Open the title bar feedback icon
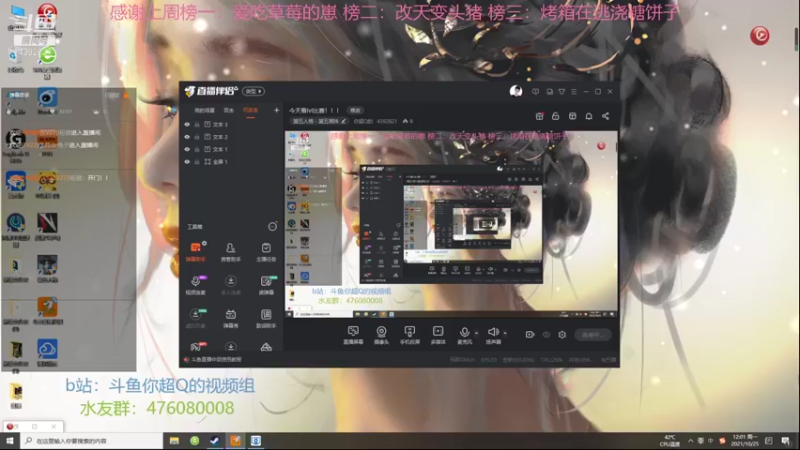The width and height of the screenshot is (800, 450). coord(549,92)
